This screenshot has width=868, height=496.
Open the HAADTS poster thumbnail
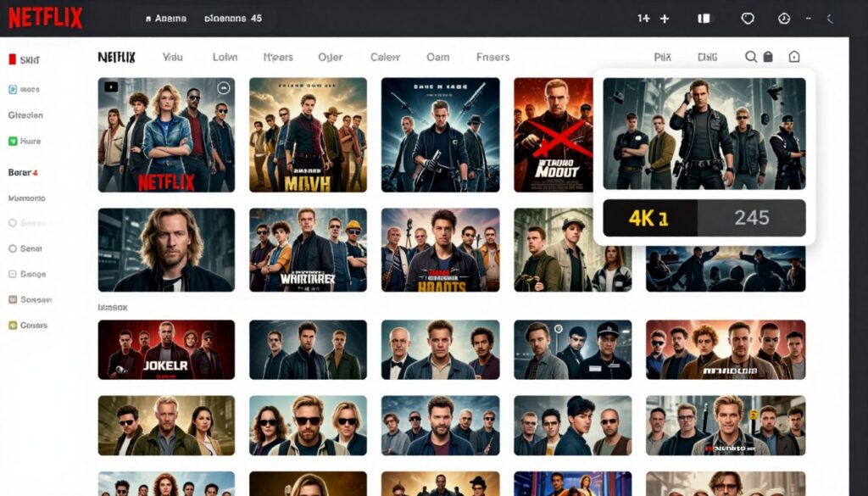[x=440, y=249]
